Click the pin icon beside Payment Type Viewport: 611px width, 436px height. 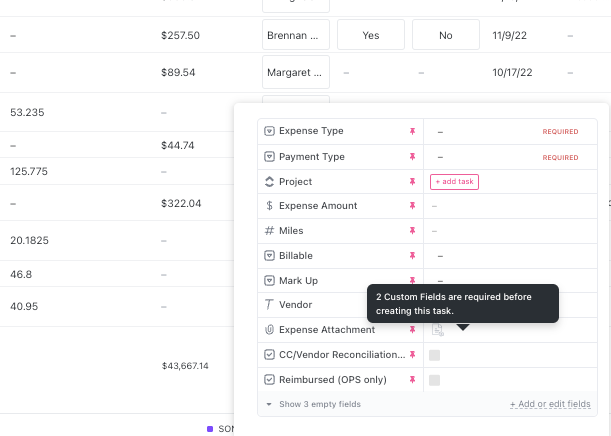click(412, 157)
